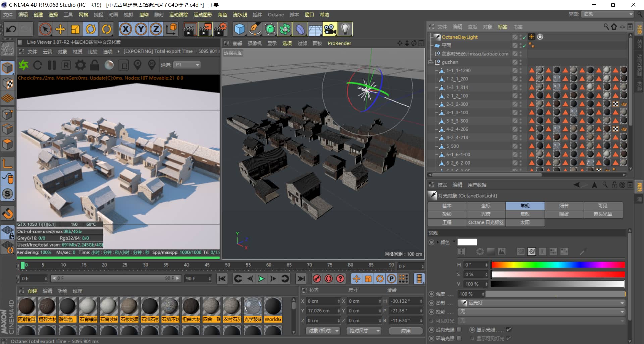Open the 运动图形 menu
The width and height of the screenshot is (644, 344).
[x=203, y=15]
